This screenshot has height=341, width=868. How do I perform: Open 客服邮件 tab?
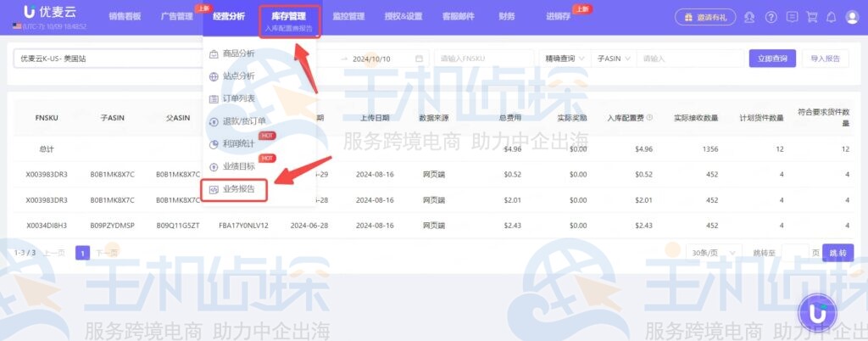[x=459, y=17]
